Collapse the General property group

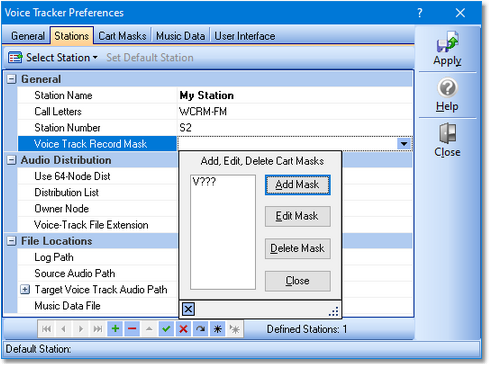click(12, 79)
